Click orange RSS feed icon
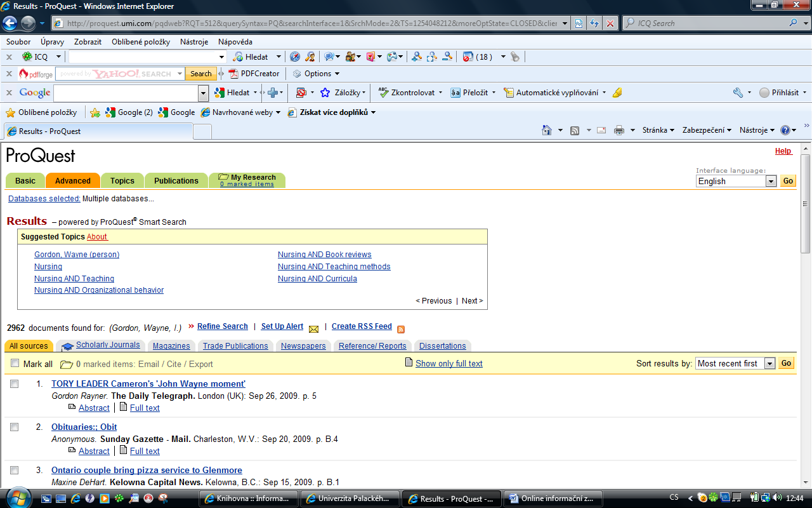Viewport: 812px width, 508px height. click(401, 329)
